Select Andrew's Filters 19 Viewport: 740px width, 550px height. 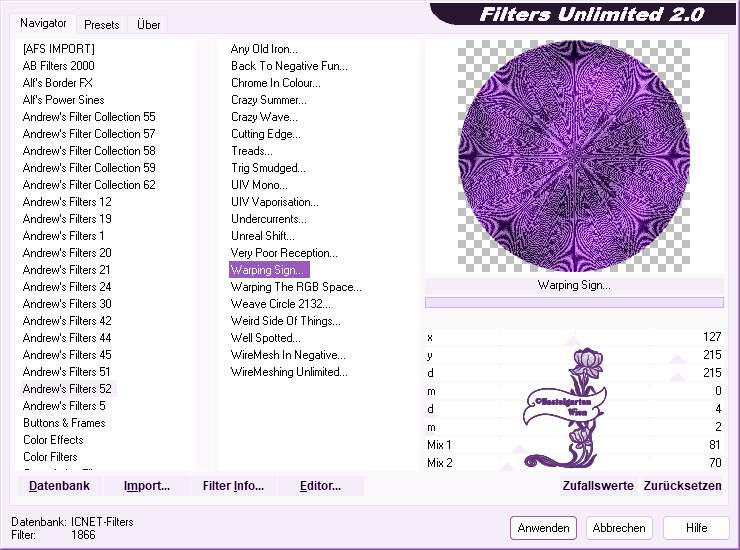coord(67,219)
